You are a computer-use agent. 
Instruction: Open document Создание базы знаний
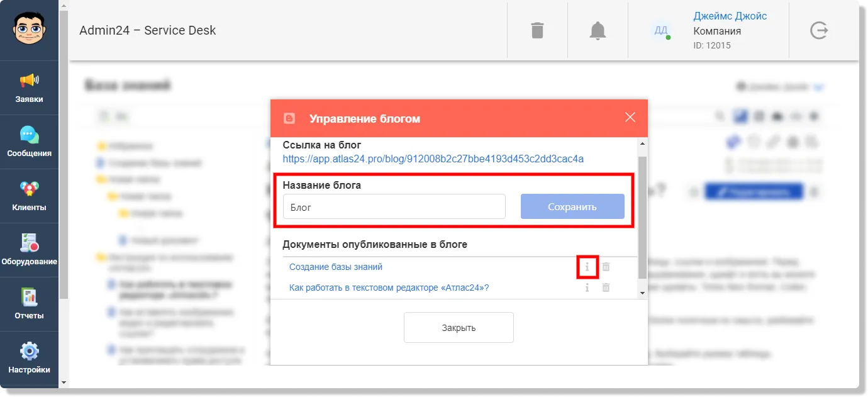tap(336, 267)
